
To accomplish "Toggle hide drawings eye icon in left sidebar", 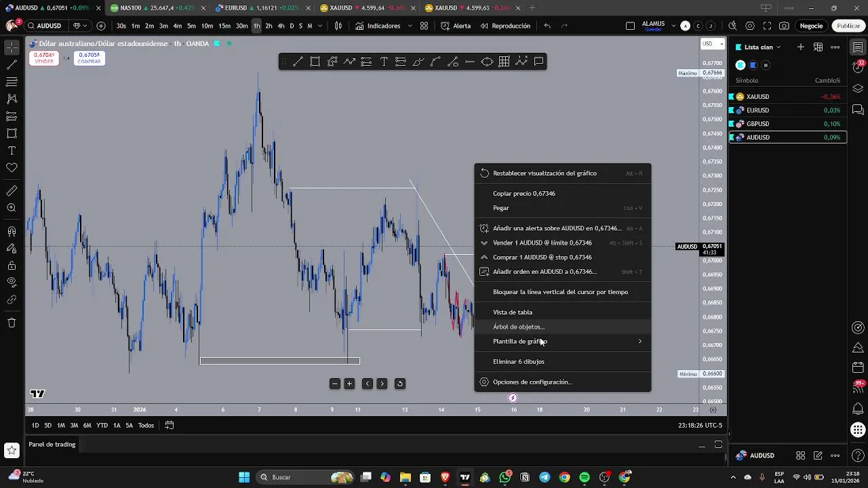I will pyautogui.click(x=12, y=282).
